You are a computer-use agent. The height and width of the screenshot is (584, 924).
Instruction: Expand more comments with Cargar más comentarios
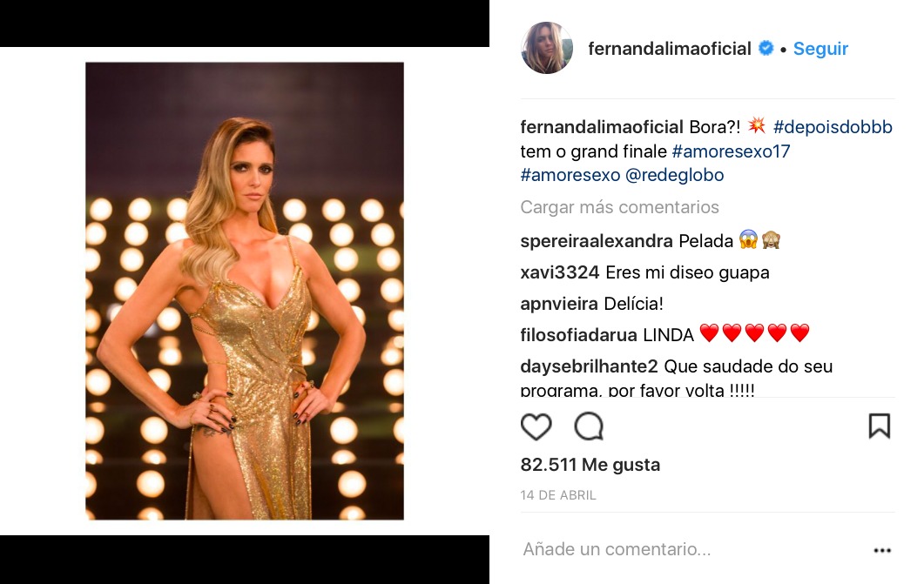click(x=619, y=207)
